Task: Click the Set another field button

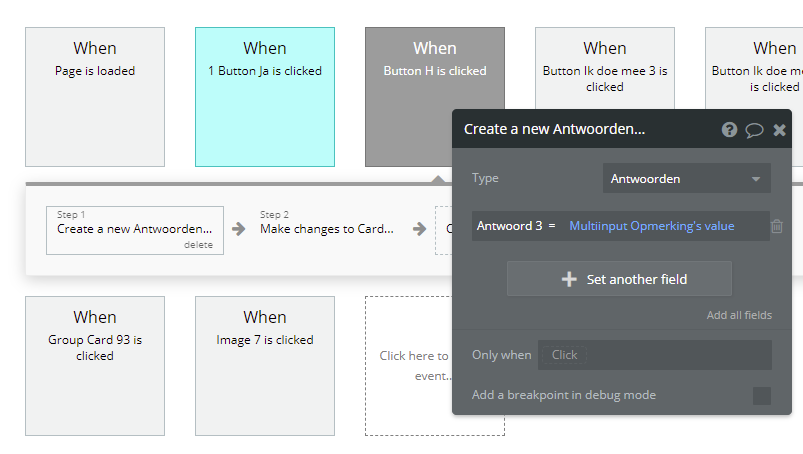Action: pos(619,279)
